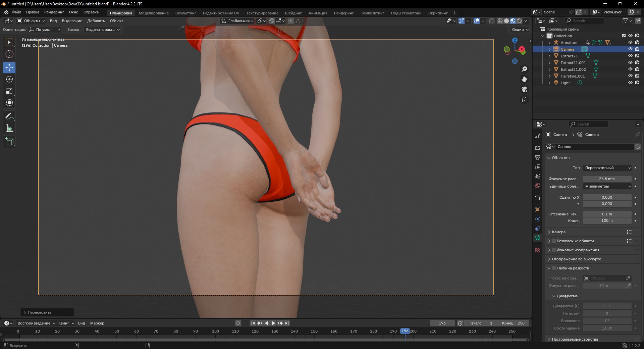The width and height of the screenshot is (644, 349).
Task: Select the Add Cube tool
Action: (x=9, y=142)
